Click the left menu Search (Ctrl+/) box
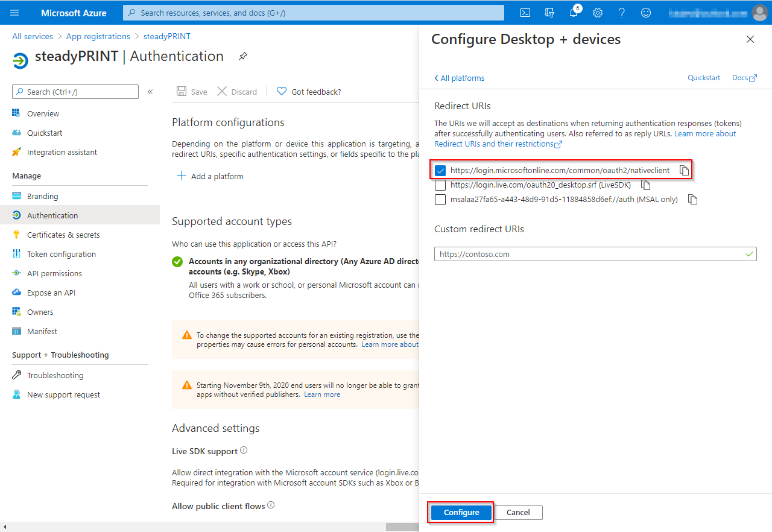The image size is (772, 532). click(75, 92)
